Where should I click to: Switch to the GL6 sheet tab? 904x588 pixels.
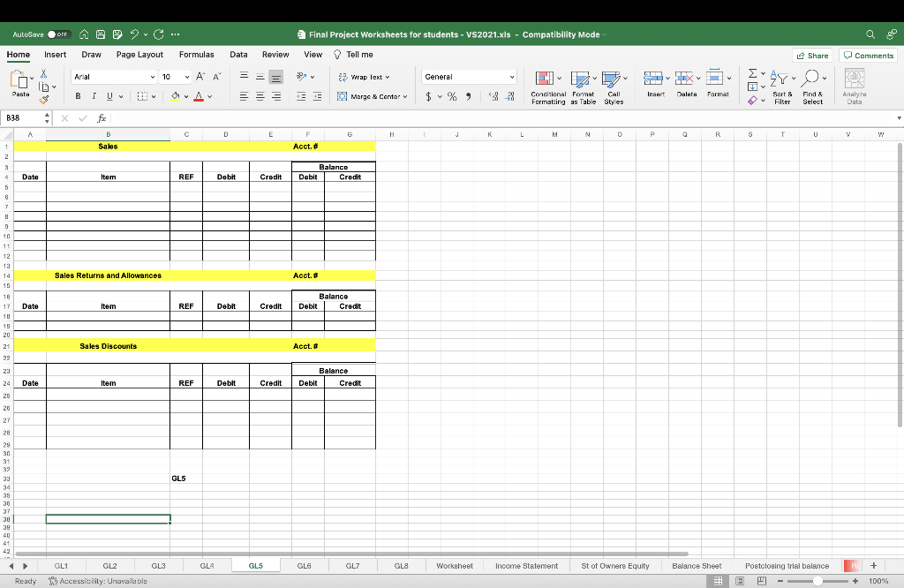(305, 566)
